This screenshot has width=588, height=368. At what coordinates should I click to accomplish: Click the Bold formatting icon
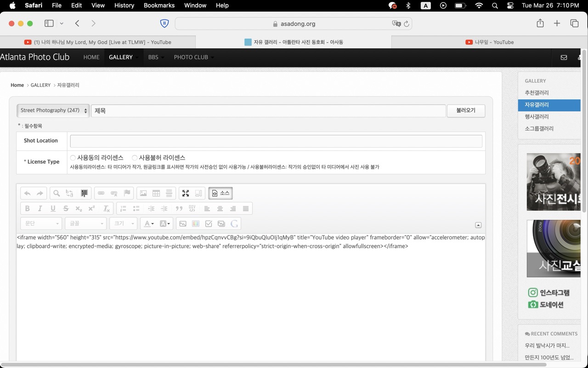(28, 208)
